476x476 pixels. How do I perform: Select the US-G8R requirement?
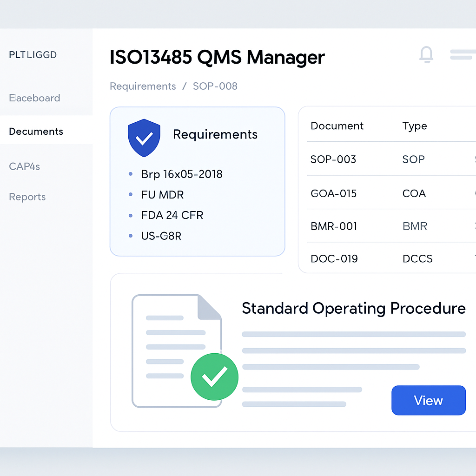point(161,236)
